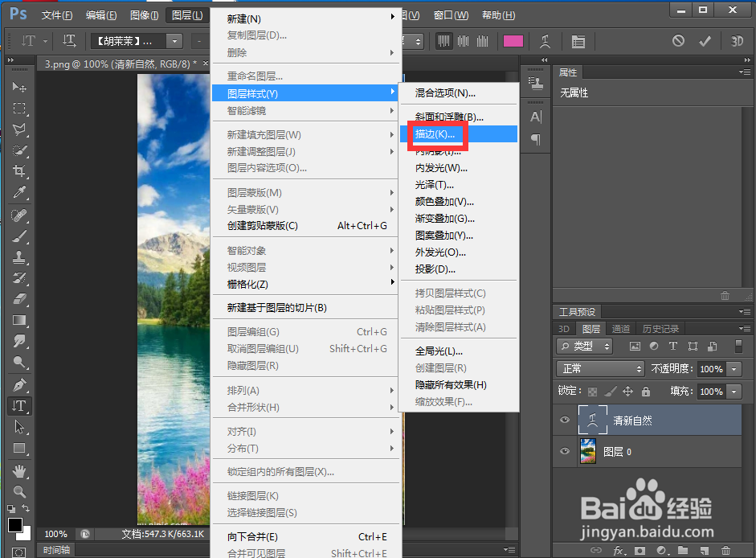Open the 不透明度 opacity dropdown
This screenshot has height=558, width=756.
(733, 368)
